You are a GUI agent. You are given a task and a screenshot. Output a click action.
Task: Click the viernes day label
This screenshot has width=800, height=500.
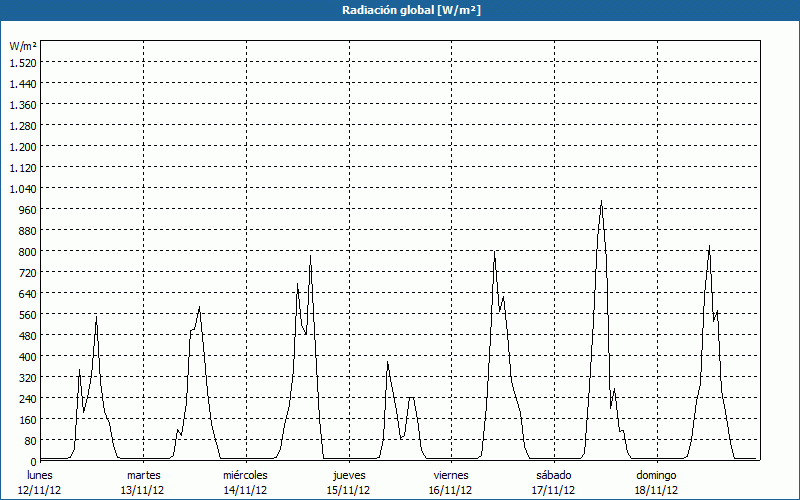[x=451, y=475]
